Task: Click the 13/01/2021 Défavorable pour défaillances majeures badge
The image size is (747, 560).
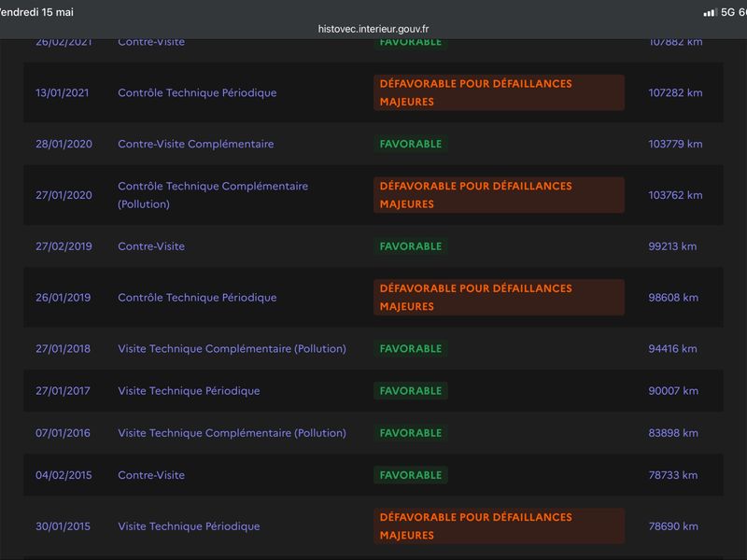Action: [x=499, y=92]
